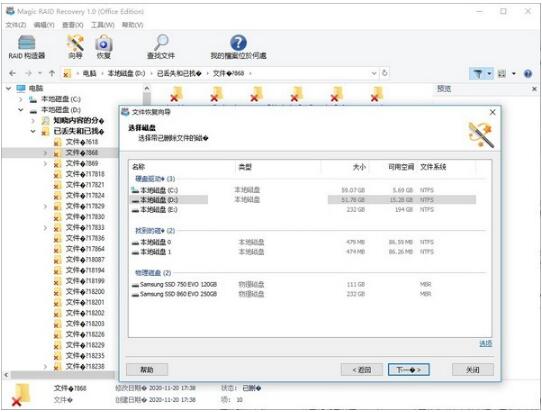Go up one folder level arrow
This screenshot has height=412, width=542.
52,73
